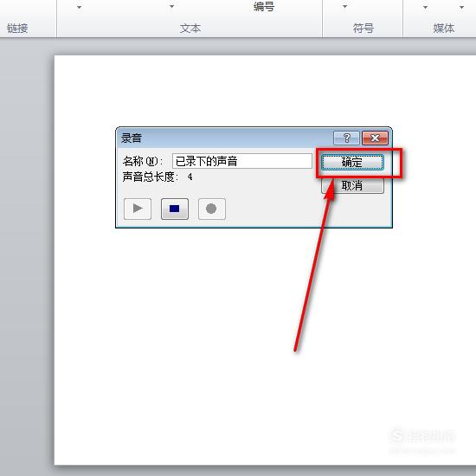The image size is (476, 476).
Task: Click the 声音总长度 label in the dialog
Action: tap(151, 177)
